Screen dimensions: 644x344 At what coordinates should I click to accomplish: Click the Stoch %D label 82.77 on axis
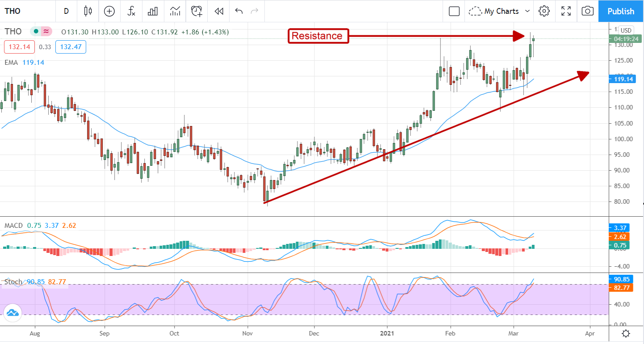coord(621,287)
